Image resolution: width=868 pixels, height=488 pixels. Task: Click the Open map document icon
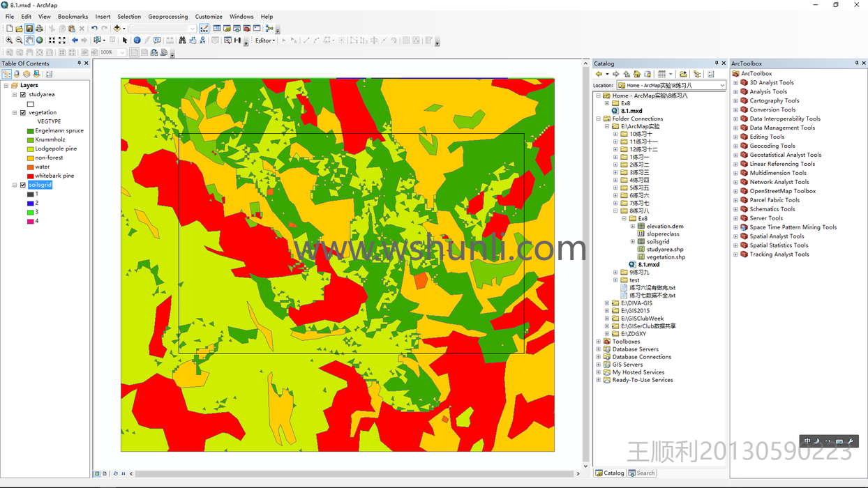click(19, 29)
